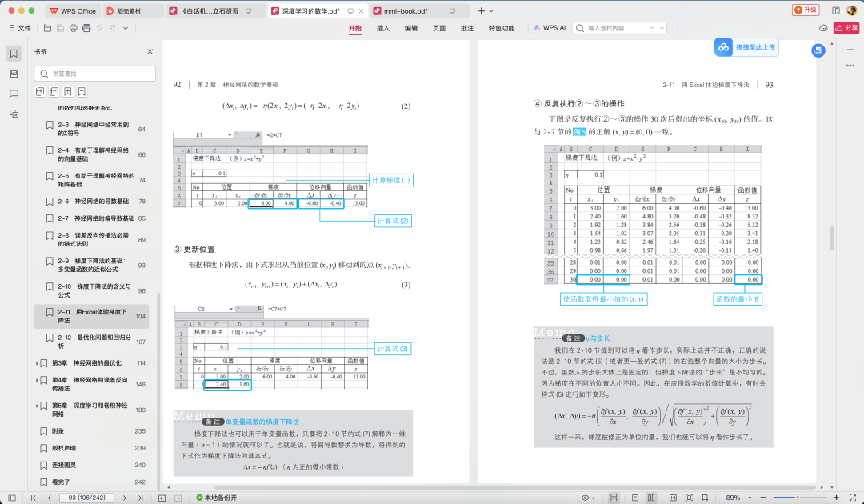
Task: Expand the quick access toolbar dropdown arrow
Action: (126, 28)
